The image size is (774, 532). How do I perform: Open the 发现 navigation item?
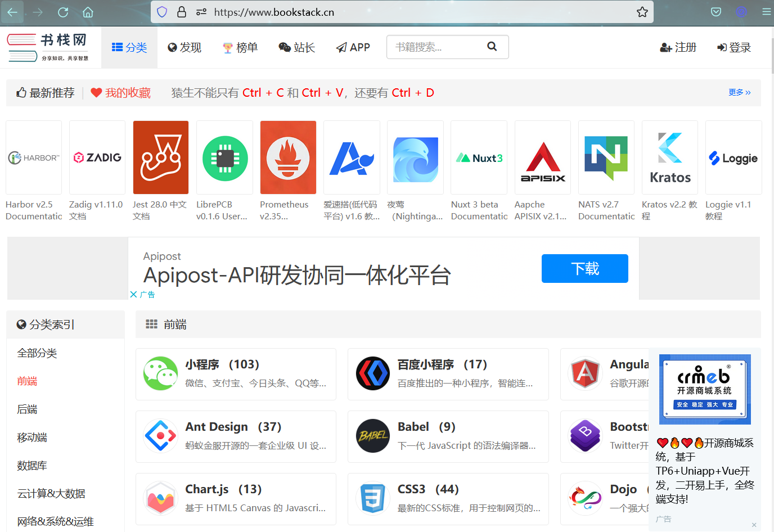pyautogui.click(x=184, y=47)
